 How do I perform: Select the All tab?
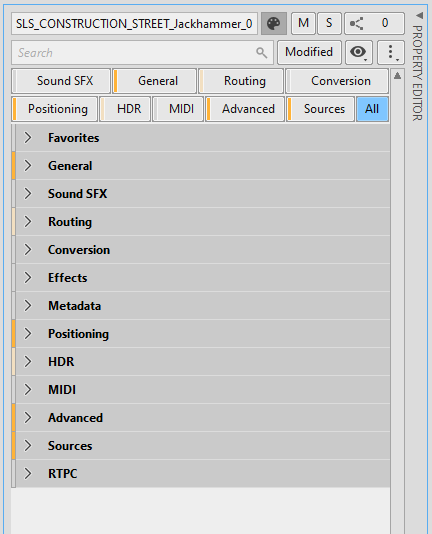coord(372,109)
